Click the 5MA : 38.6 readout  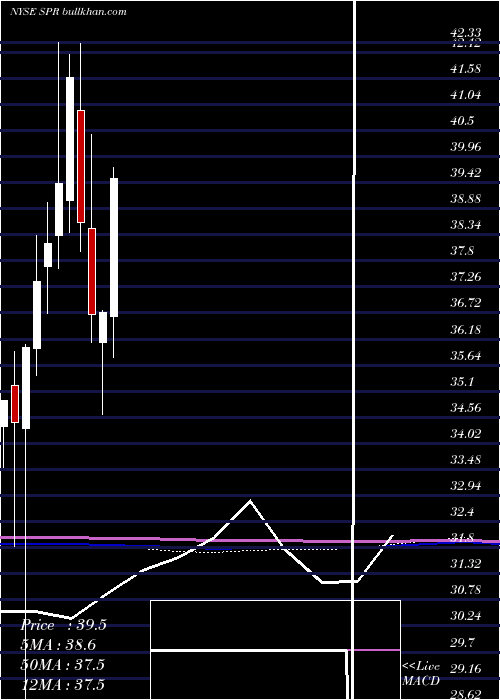point(58,645)
